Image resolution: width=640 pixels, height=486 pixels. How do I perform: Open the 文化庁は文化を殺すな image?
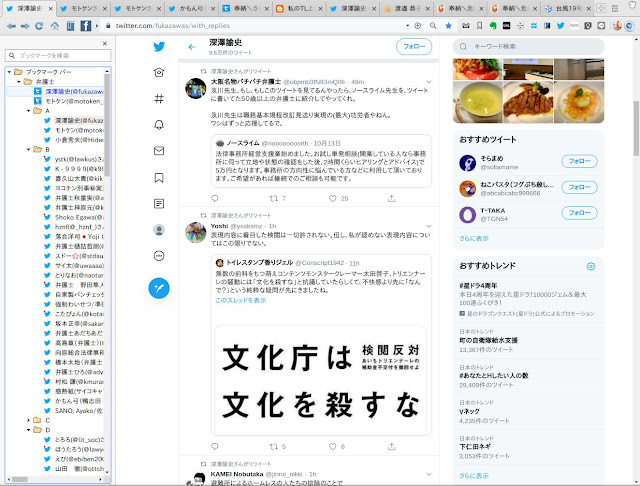[x=321, y=380]
